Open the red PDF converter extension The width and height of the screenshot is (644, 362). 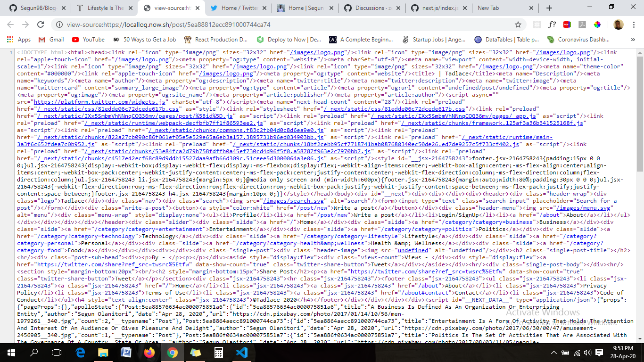click(567, 25)
